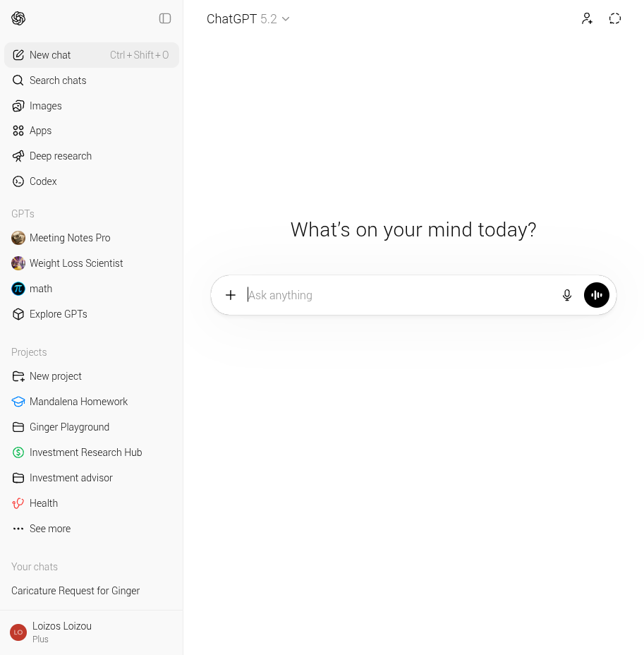Go to the Apps section

click(x=40, y=131)
